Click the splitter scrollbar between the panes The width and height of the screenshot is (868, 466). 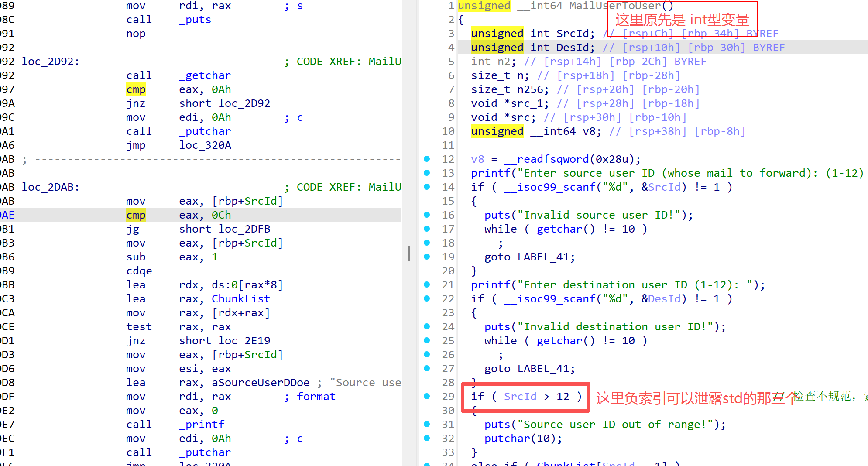[x=409, y=254]
